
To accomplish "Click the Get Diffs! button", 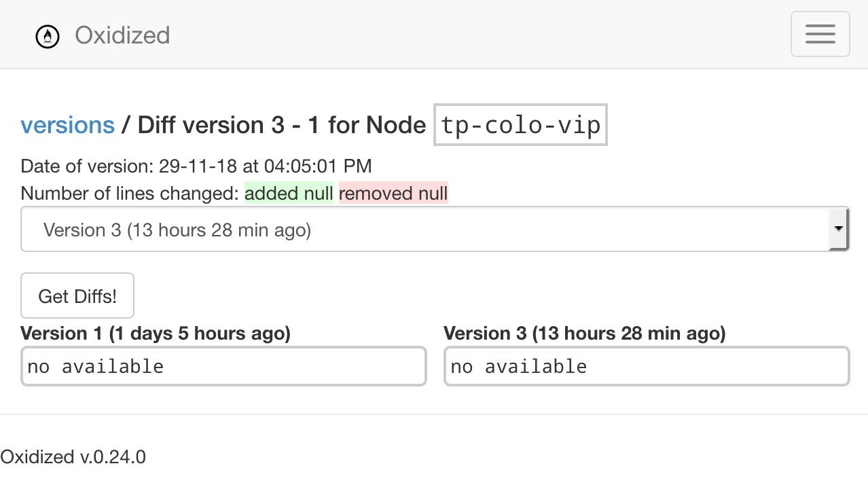I will (77, 295).
